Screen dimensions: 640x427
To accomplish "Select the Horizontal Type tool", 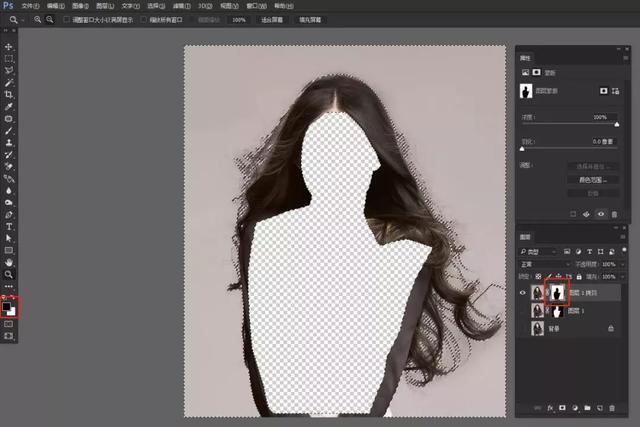I will [x=9, y=226].
